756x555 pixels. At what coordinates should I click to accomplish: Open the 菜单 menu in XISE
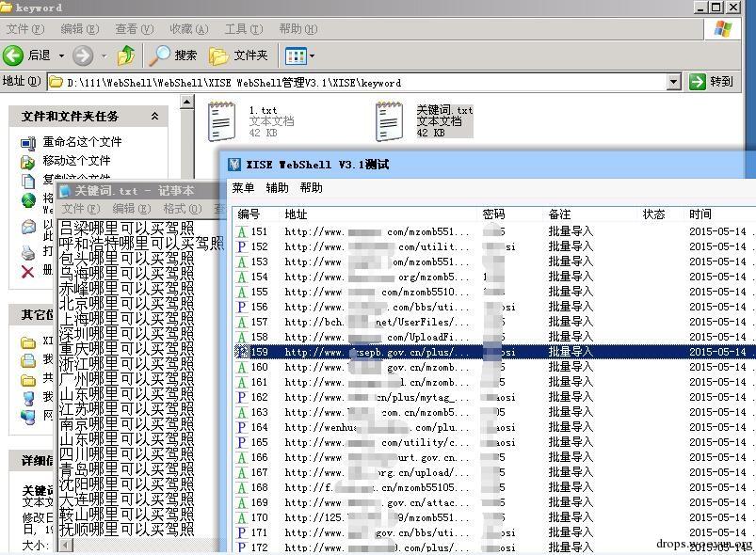[x=243, y=187]
